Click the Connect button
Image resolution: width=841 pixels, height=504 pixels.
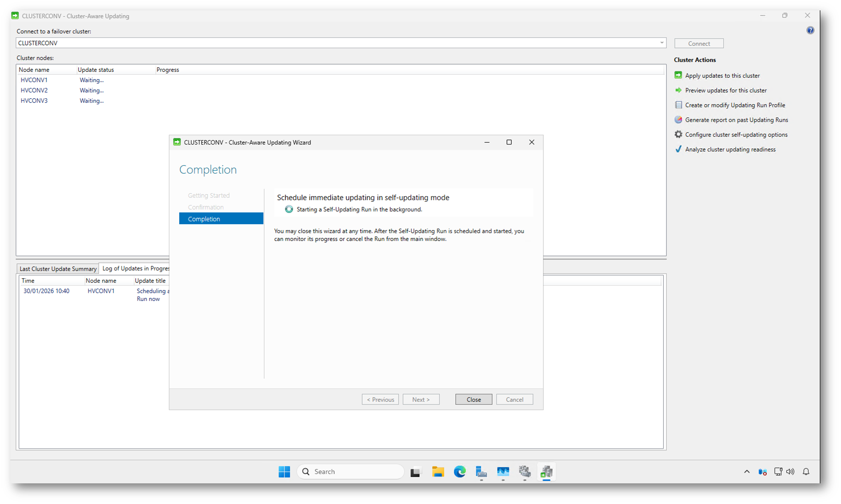point(699,43)
